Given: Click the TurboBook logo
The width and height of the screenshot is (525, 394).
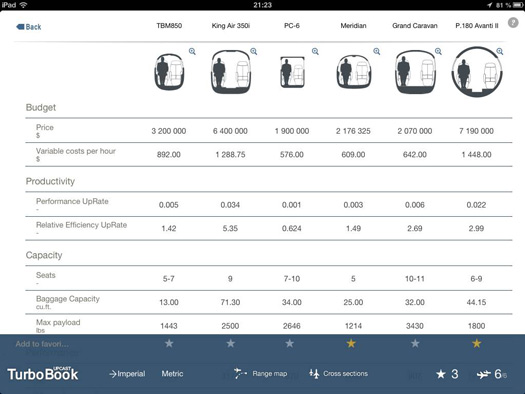Looking at the screenshot, I should [x=43, y=374].
